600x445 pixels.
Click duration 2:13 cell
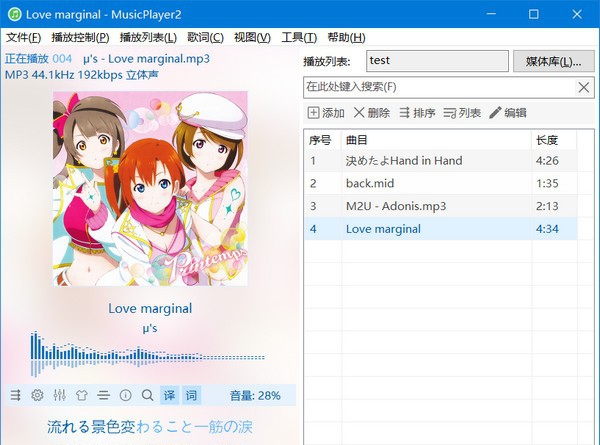(x=547, y=206)
